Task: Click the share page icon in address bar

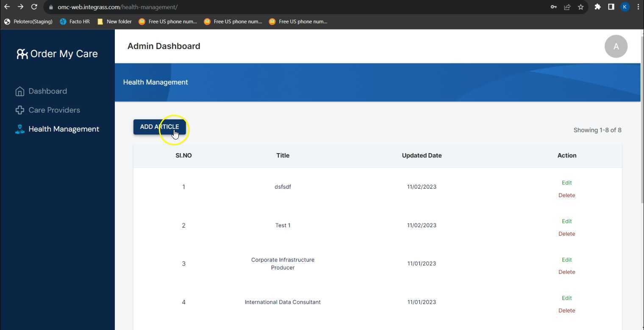Action: (567, 7)
